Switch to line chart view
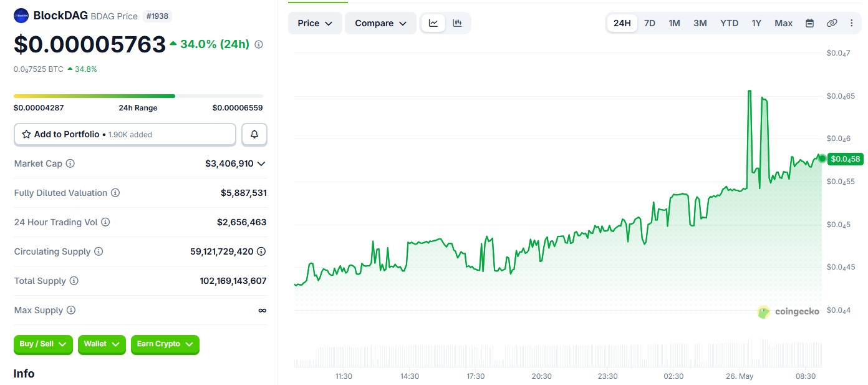 click(x=433, y=23)
